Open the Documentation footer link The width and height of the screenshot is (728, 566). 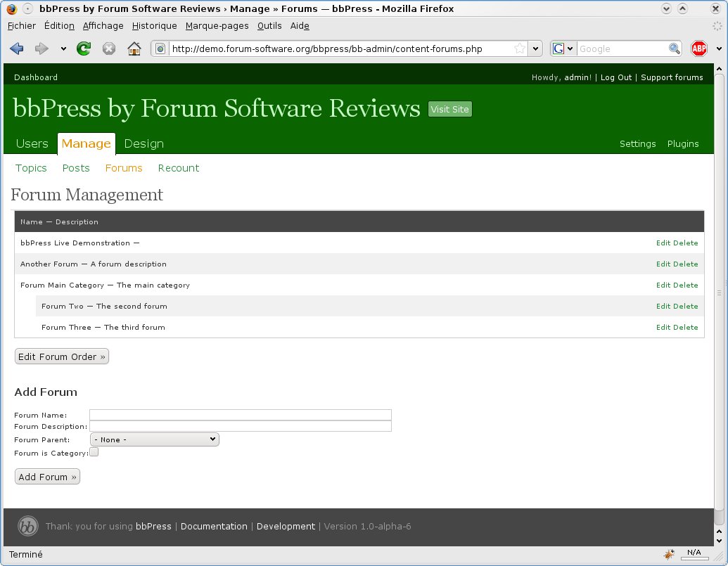(x=214, y=527)
